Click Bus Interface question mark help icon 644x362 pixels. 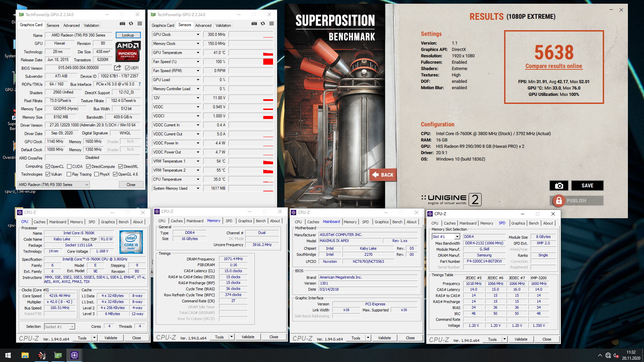tap(140, 84)
